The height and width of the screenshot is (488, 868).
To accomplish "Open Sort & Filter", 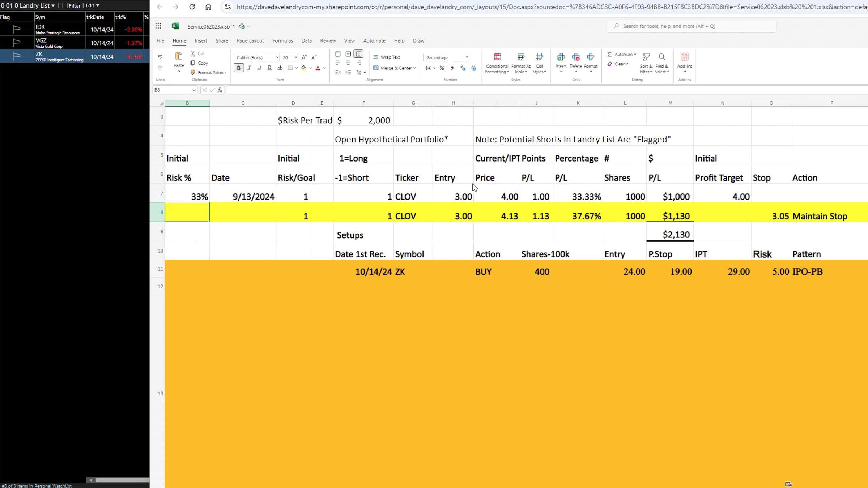I will click(x=646, y=63).
